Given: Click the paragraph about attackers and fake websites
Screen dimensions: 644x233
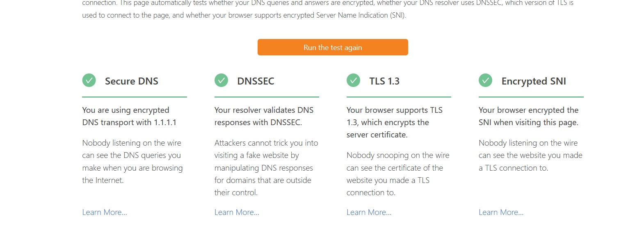Looking at the screenshot, I should click(266, 168).
